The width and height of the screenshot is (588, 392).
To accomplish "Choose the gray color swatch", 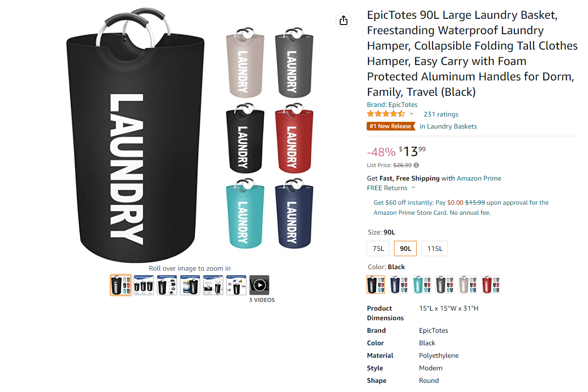I will pyautogui.click(x=445, y=285).
